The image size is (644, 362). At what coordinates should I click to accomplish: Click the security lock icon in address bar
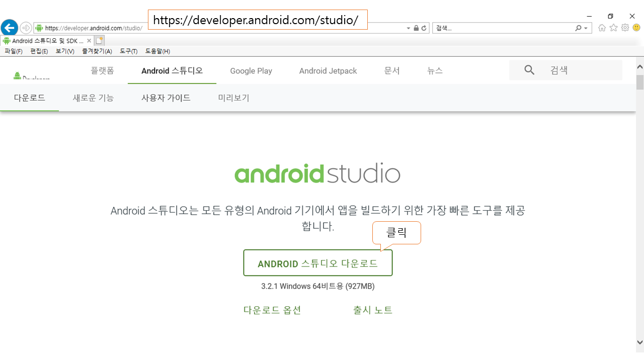(416, 28)
